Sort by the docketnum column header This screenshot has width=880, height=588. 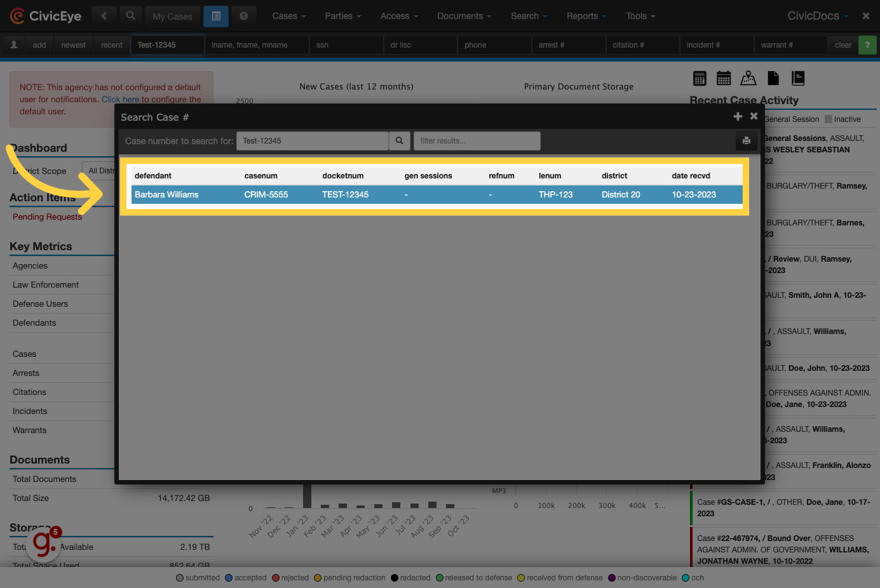pyautogui.click(x=343, y=176)
